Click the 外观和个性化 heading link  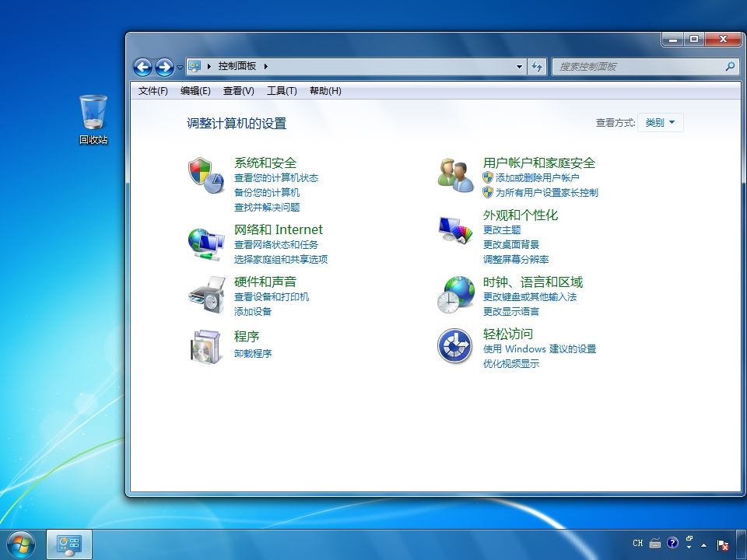[521, 215]
